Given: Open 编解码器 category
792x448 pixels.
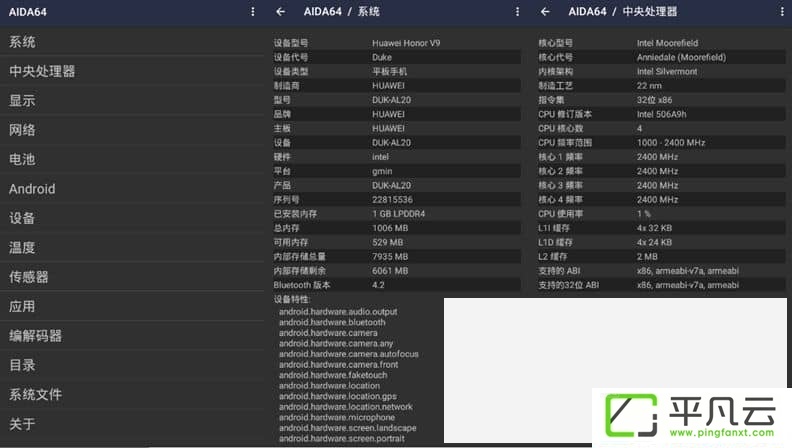Looking at the screenshot, I should click(132, 336).
